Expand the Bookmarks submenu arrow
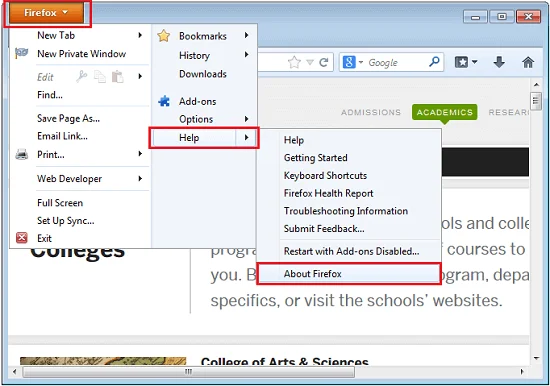550x386 pixels. click(247, 35)
